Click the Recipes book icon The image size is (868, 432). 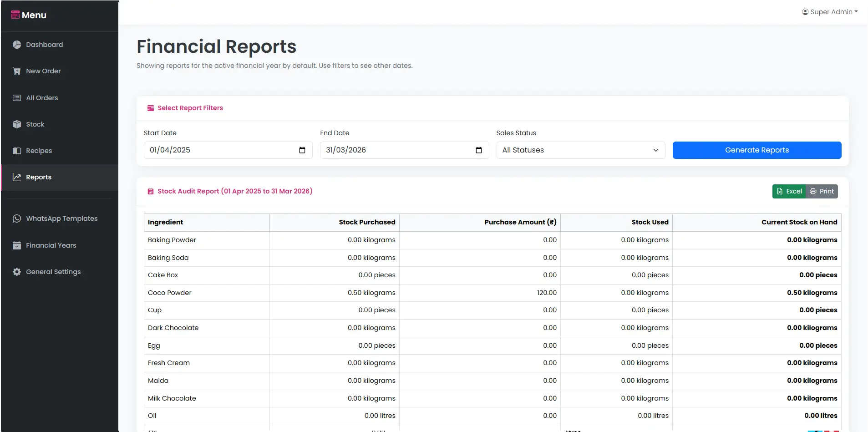(x=17, y=151)
